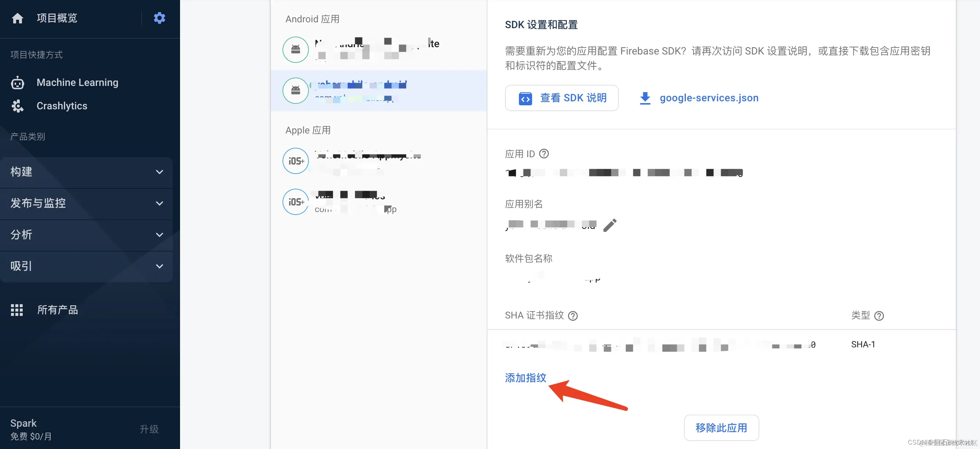Open 所有产品 grid icon
The image size is (980, 449).
click(x=17, y=310)
